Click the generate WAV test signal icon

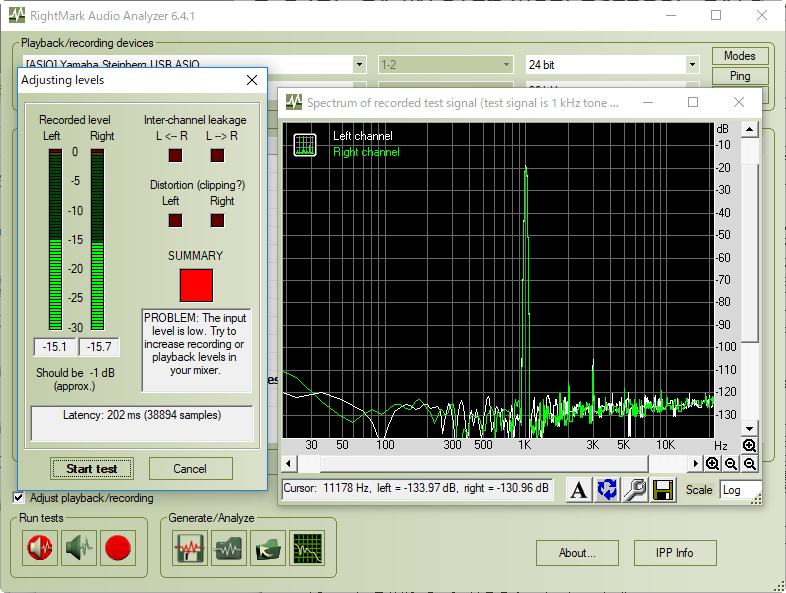(189, 548)
